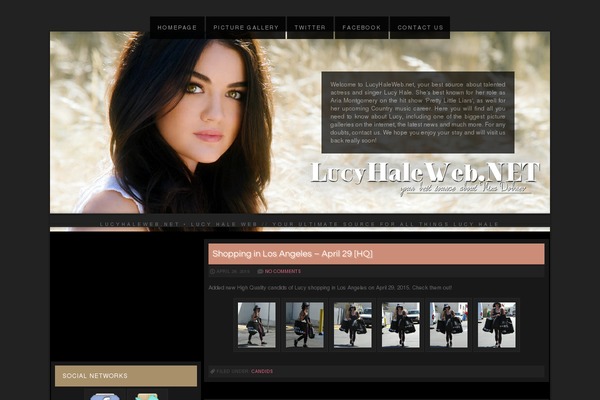Open the Candids category link
The width and height of the screenshot is (600, 400).
262,371
